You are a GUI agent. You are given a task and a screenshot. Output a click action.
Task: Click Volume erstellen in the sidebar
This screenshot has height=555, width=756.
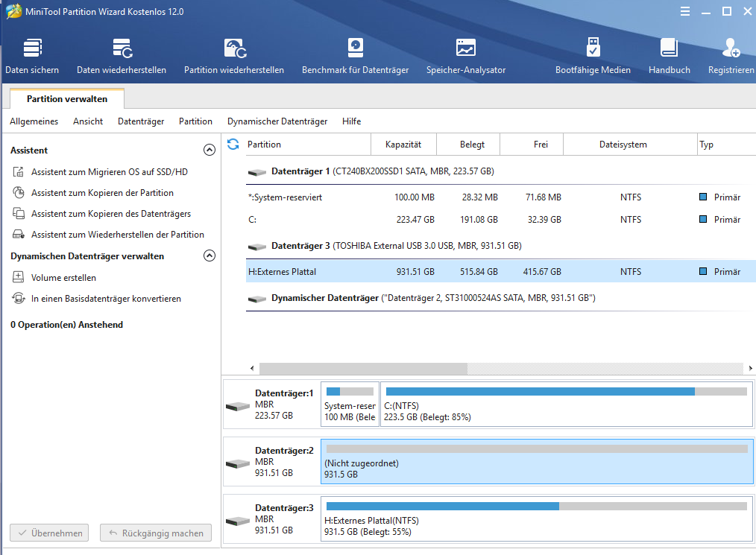[63, 278]
